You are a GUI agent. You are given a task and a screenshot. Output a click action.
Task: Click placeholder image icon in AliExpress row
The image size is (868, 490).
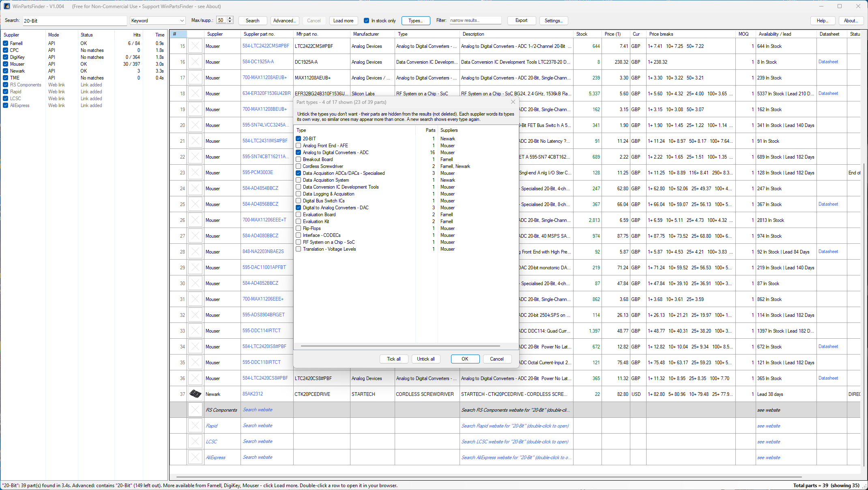[195, 457]
